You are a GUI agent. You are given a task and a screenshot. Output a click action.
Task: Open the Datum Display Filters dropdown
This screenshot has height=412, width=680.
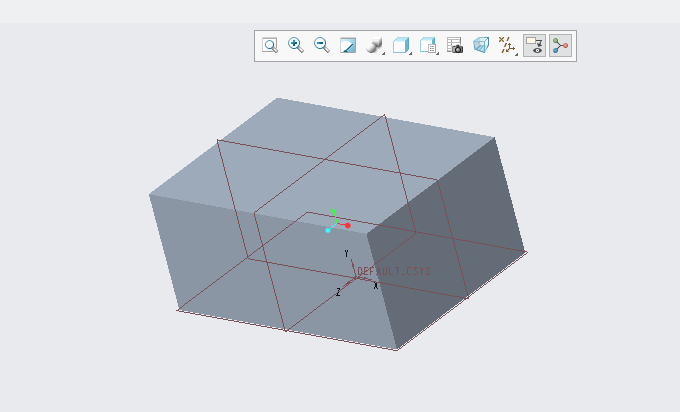point(508,45)
